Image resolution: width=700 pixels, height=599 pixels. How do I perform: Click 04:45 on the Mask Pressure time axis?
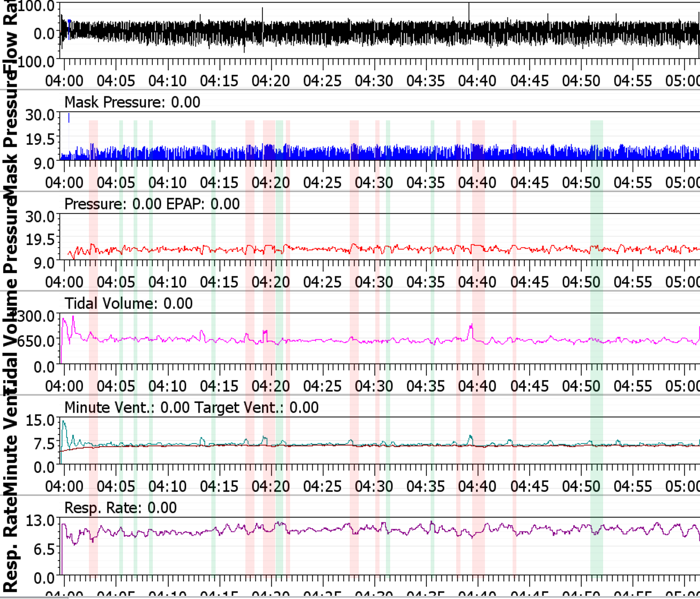(530, 183)
